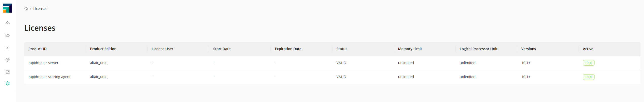Click the Product ID column header
Viewport: 644px width, 102px height.
click(37, 49)
